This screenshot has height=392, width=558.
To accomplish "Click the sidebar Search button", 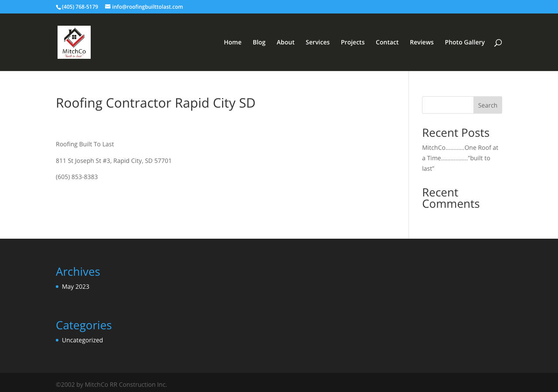I will (488, 105).
